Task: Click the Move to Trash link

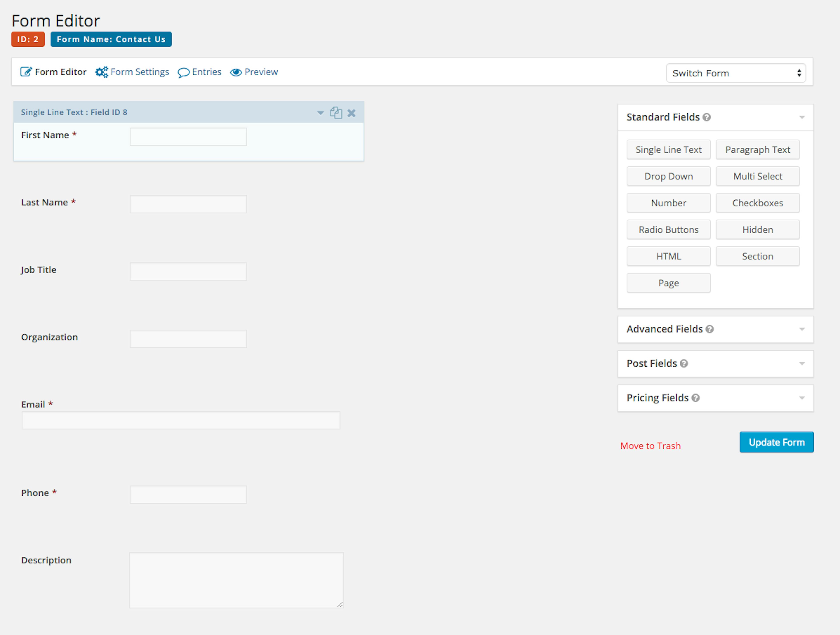Action: pyautogui.click(x=650, y=446)
